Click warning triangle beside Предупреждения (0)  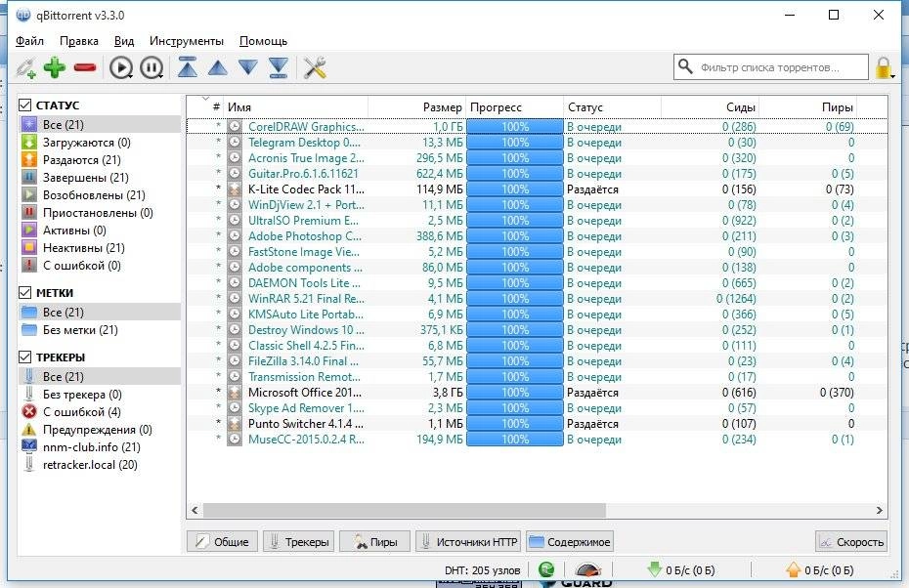pyautogui.click(x=29, y=430)
